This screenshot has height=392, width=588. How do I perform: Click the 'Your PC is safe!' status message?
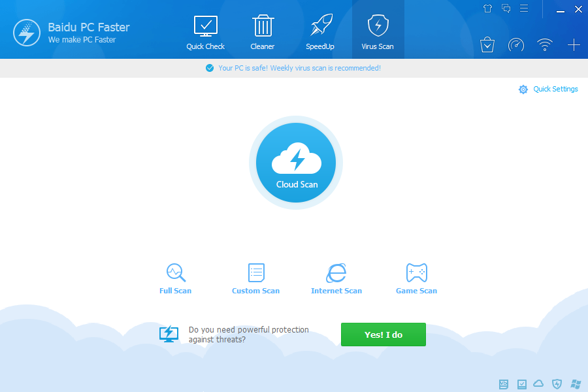click(299, 68)
